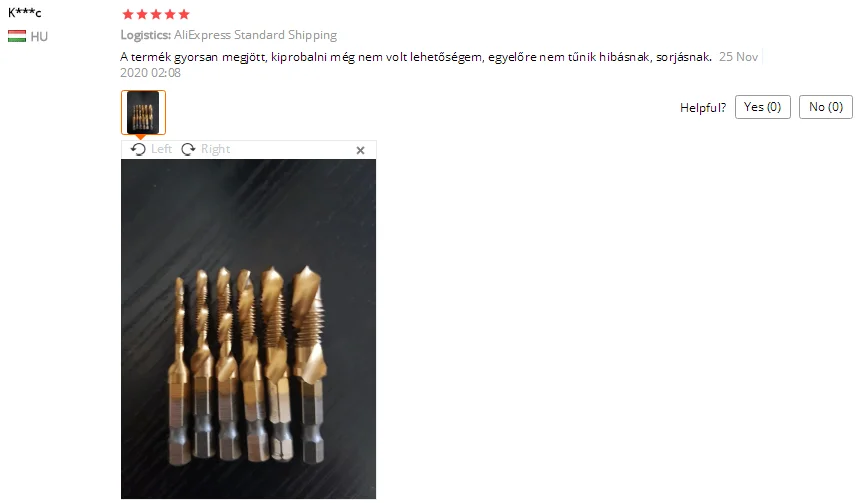Screen dimensions: 856x503
Task: Click the HU country code label
Action: point(39,37)
